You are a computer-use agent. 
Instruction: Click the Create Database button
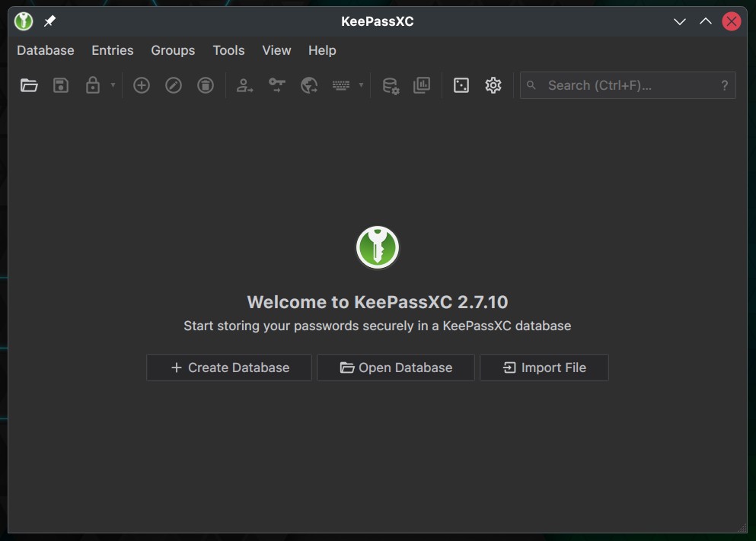pyautogui.click(x=229, y=368)
